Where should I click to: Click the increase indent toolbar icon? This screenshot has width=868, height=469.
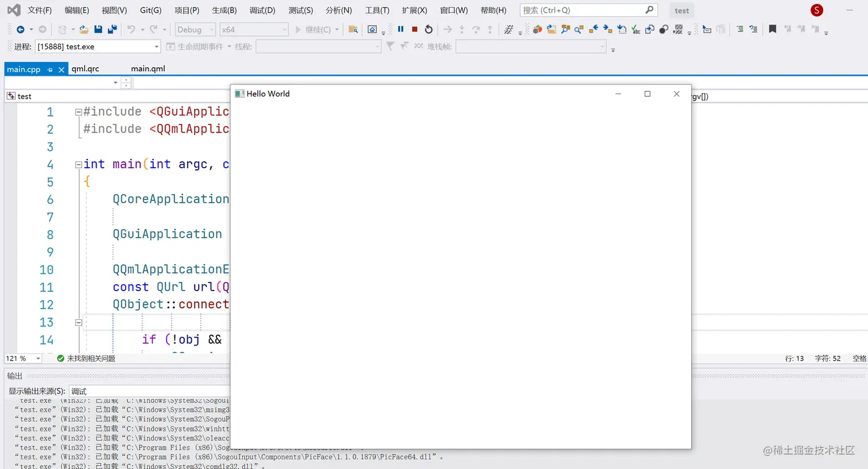740,29
